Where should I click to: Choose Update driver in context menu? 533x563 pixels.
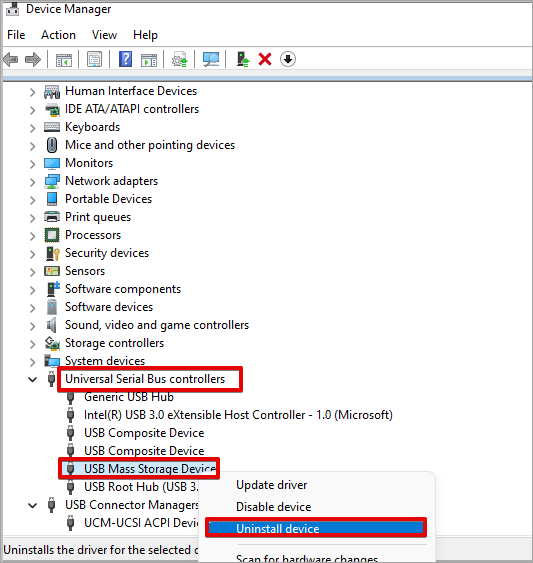click(272, 485)
